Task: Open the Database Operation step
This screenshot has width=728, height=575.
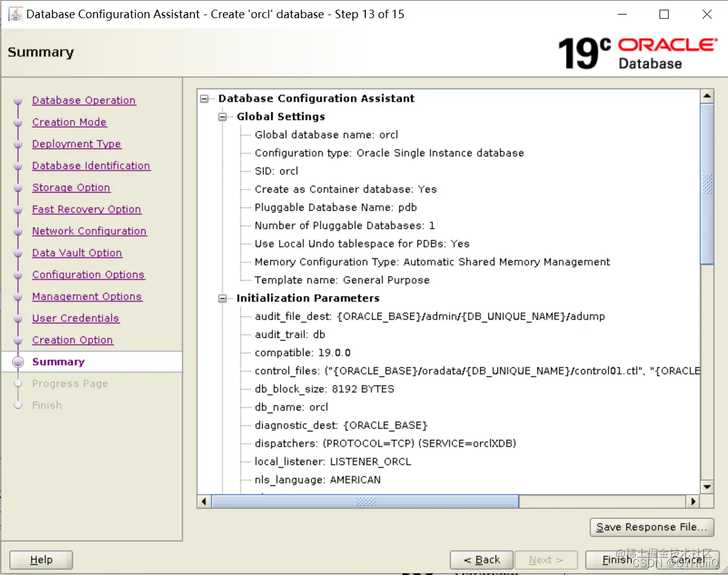Action: click(x=84, y=100)
